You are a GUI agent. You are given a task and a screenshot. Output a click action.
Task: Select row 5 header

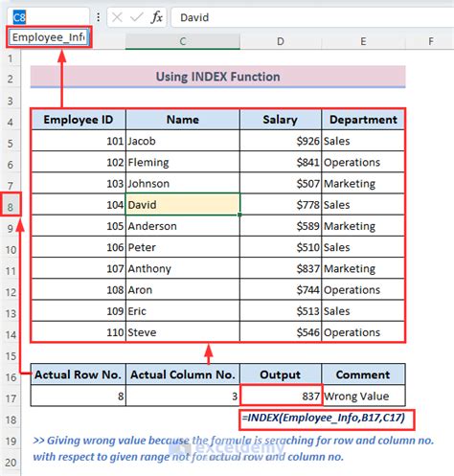(11, 144)
